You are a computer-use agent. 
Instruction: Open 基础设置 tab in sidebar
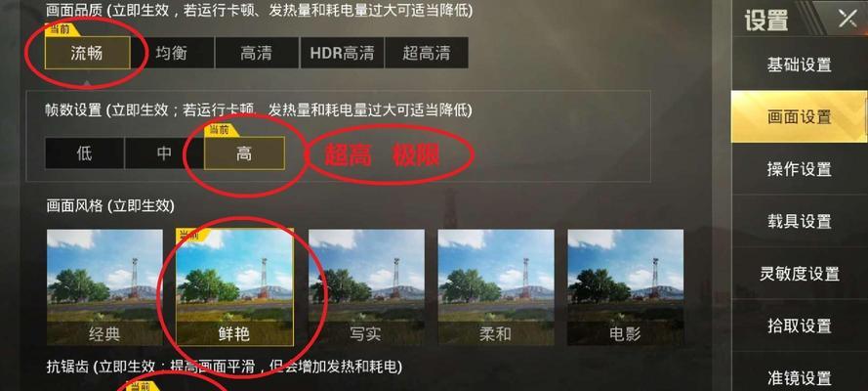tap(800, 65)
